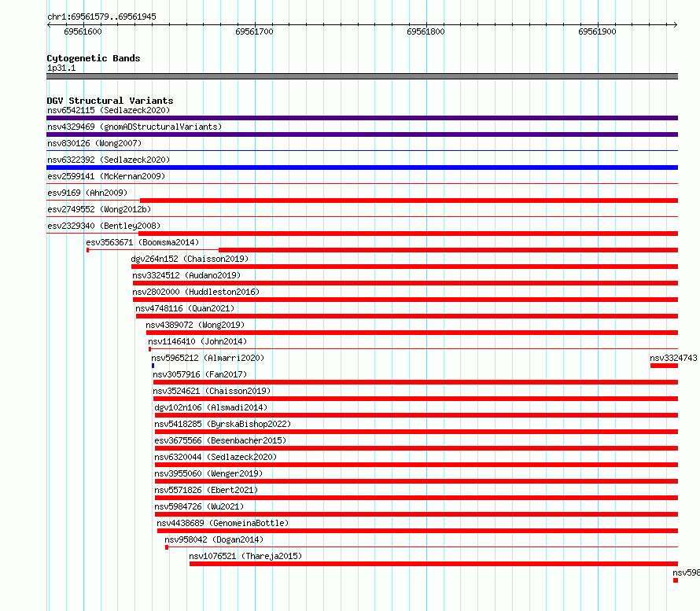
Task: Select the nsv4329469 (gnomADStructuralVariants) label
Action: (134, 127)
